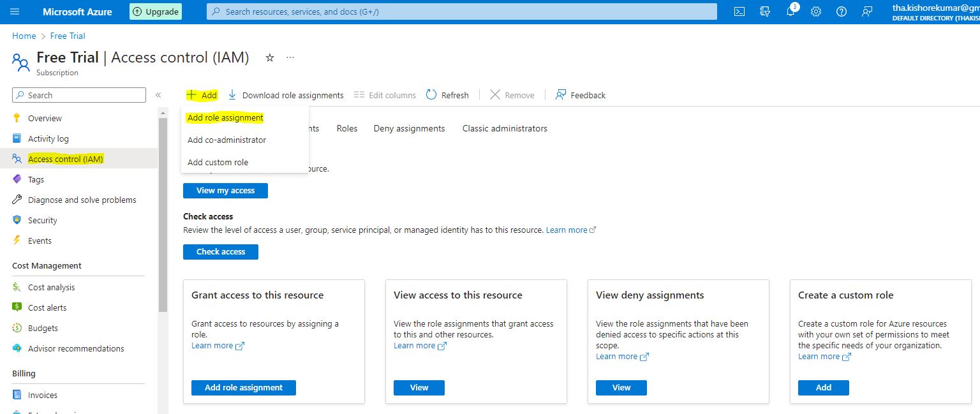Open the Directories and subscriptions filter icon
The image size is (980, 414).
coord(765,11)
